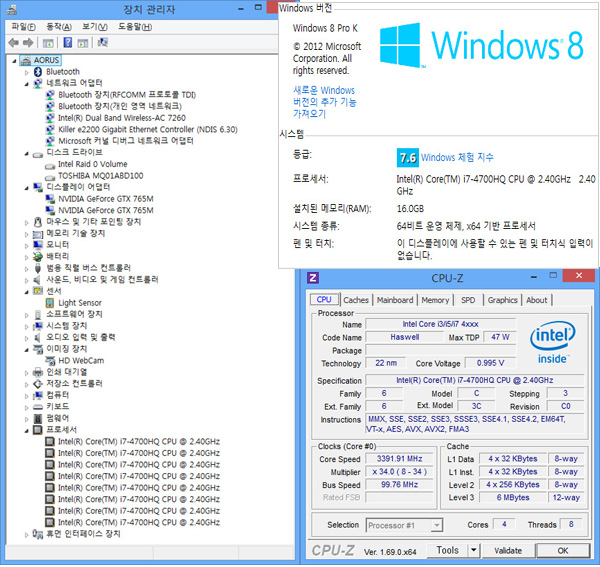
Task: Open the 파일(F) menu
Action: pos(23,26)
